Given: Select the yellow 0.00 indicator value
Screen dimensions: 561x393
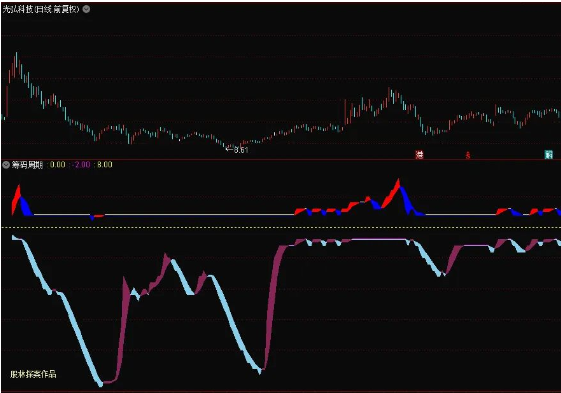Looking at the screenshot, I should (58, 165).
